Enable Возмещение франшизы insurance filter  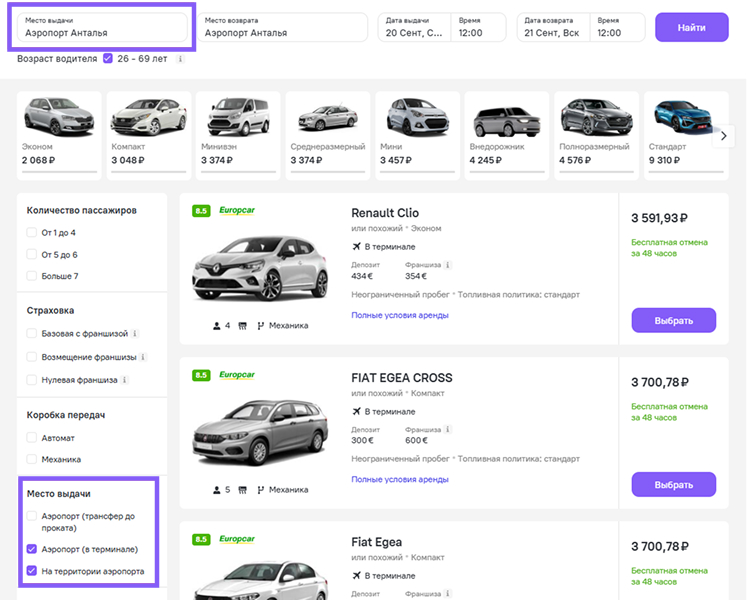pos(31,356)
